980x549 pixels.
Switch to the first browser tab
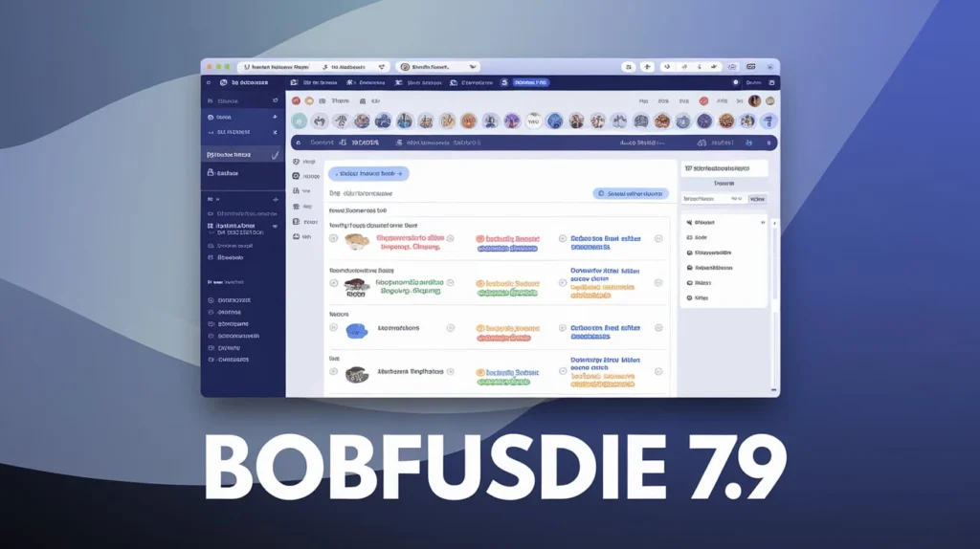point(276,67)
